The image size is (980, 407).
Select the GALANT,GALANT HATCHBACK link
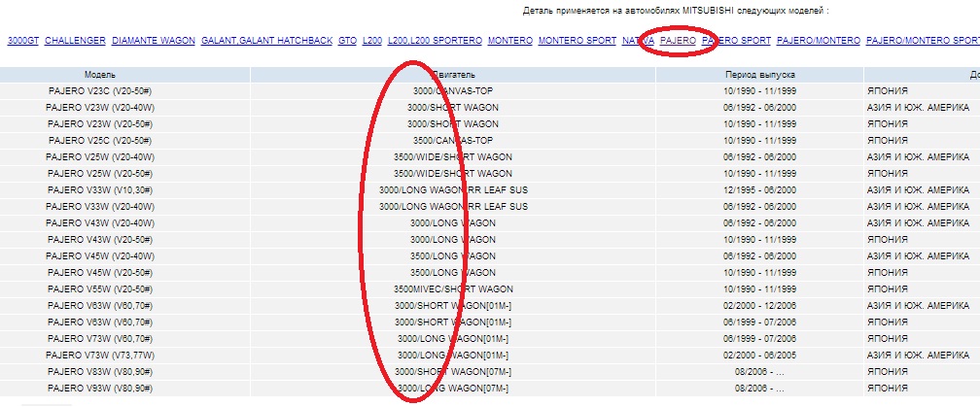tap(265, 41)
